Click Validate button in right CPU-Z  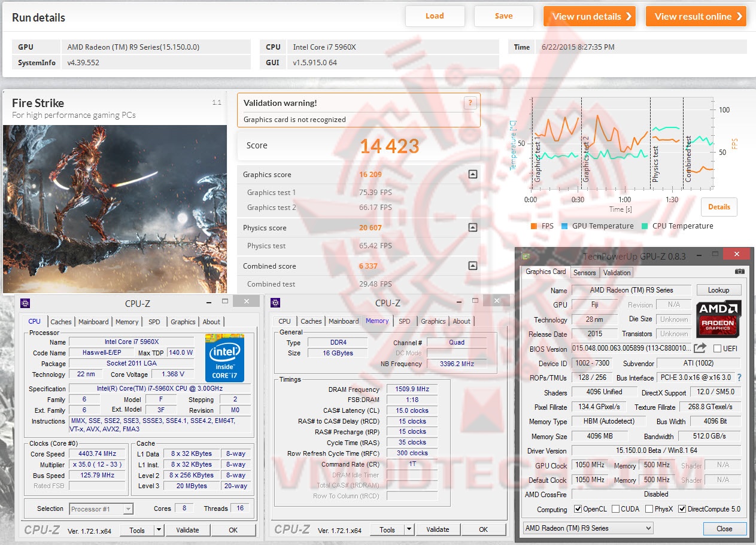pos(438,529)
